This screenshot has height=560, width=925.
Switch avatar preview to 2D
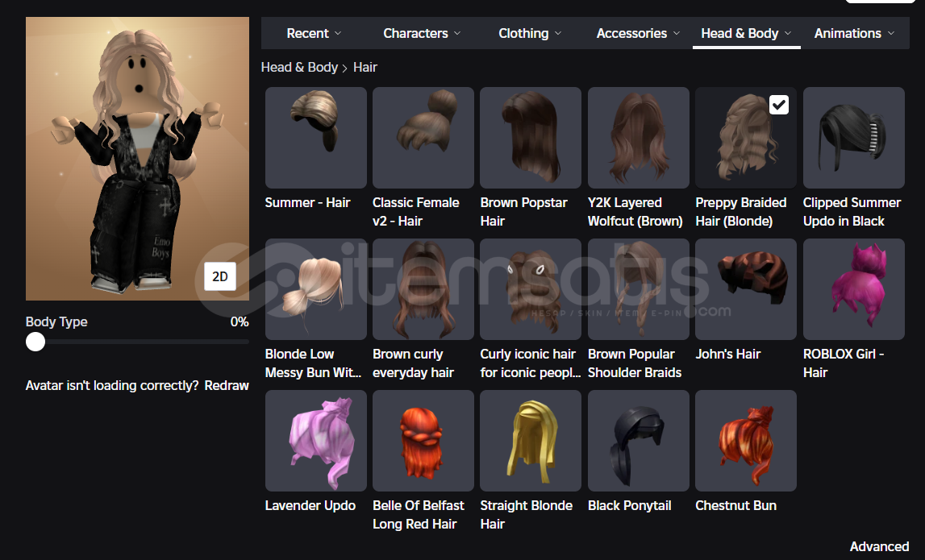pos(220,276)
